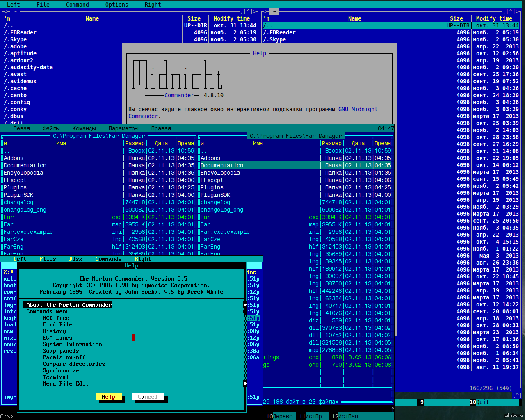525x420 pixels.
Task: Click the scroll-down arrow in Norton Help list
Action: coord(245,383)
